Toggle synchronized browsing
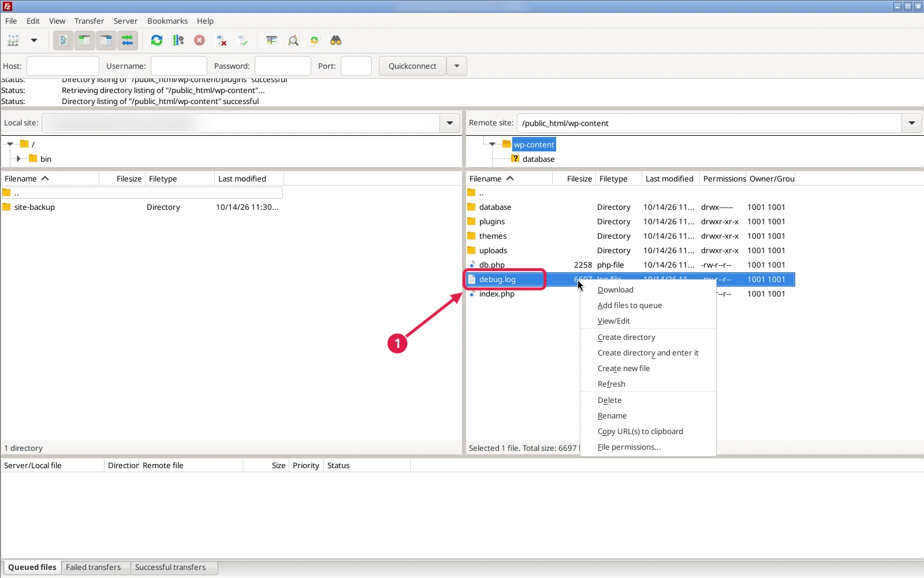The height and width of the screenshot is (578, 924). (x=315, y=40)
